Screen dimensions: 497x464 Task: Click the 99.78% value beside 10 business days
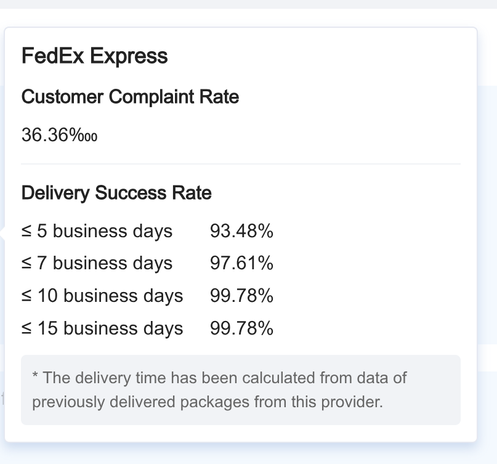click(242, 296)
